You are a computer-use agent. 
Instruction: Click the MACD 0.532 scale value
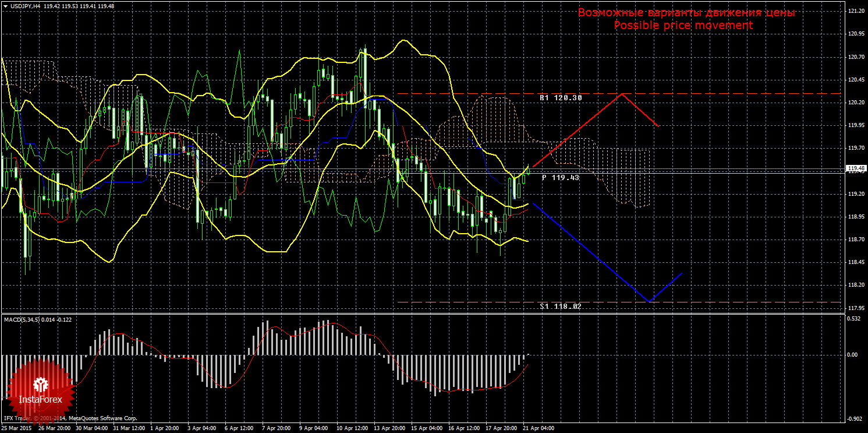pyautogui.click(x=854, y=319)
